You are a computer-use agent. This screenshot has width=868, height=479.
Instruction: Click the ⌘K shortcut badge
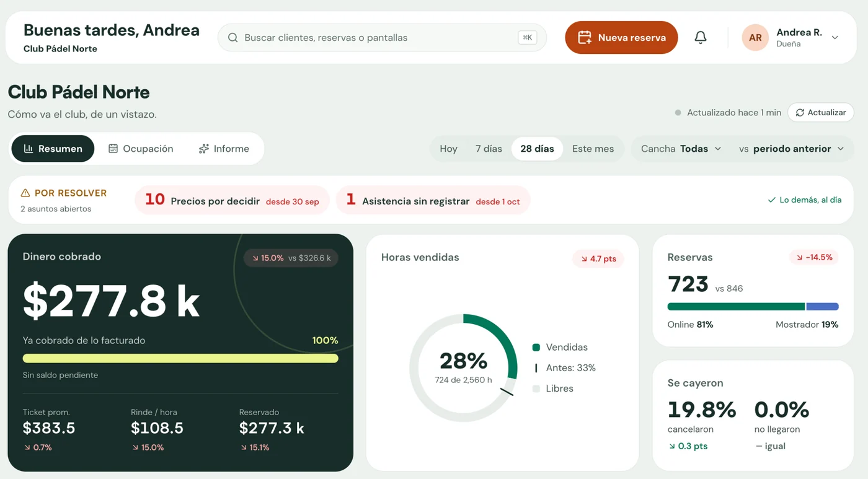(528, 38)
